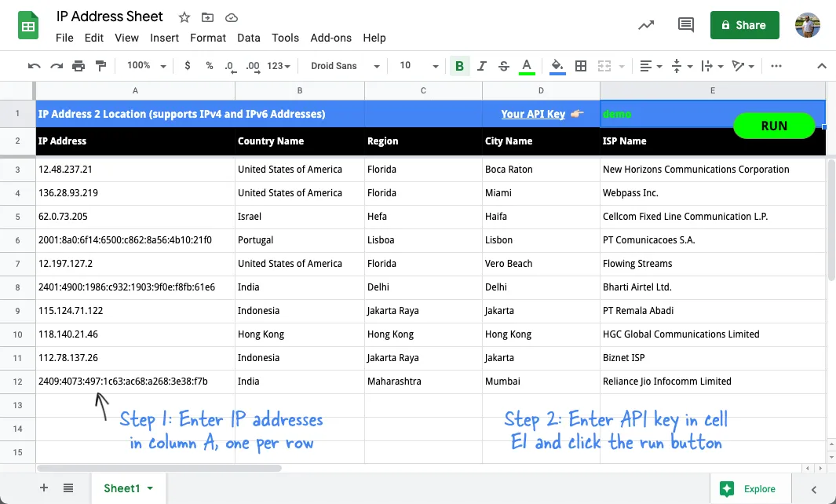View sheet activity via the chart icon
This screenshot has width=836, height=504.
tap(645, 24)
